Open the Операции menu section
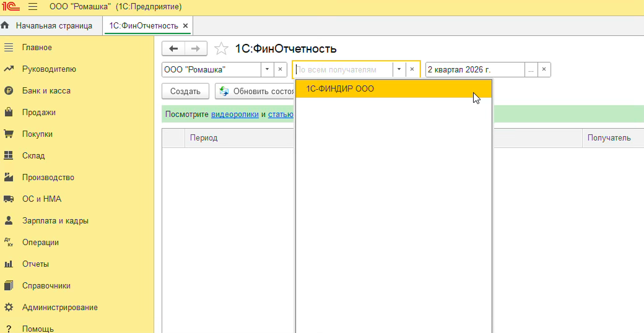Viewport: 644px width, 333px height. click(x=40, y=242)
